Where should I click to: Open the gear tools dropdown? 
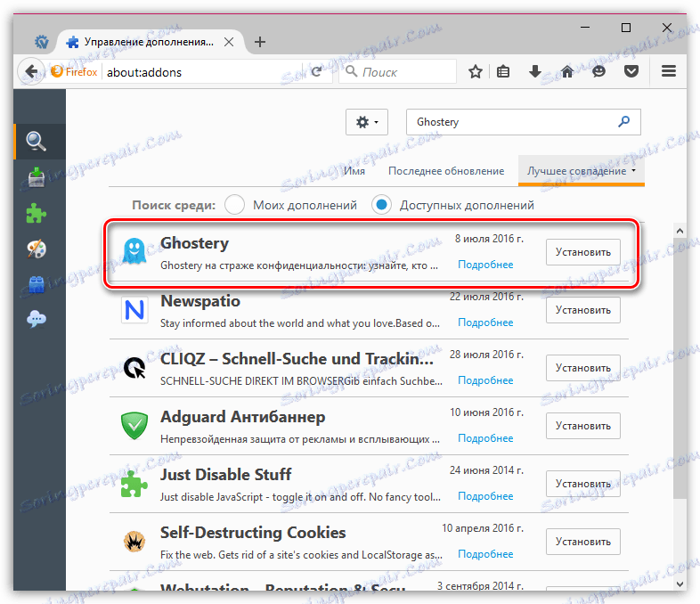pyautogui.click(x=367, y=122)
